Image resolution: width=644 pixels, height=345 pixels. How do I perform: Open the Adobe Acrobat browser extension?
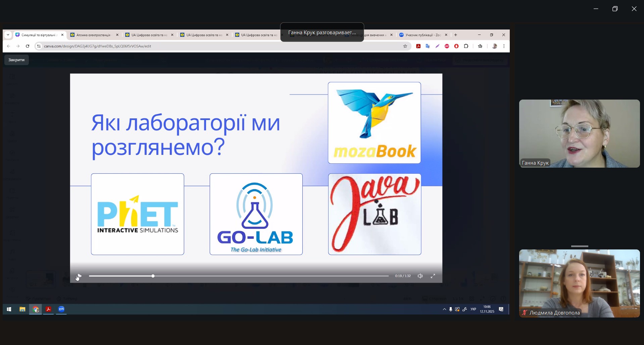[418, 46]
